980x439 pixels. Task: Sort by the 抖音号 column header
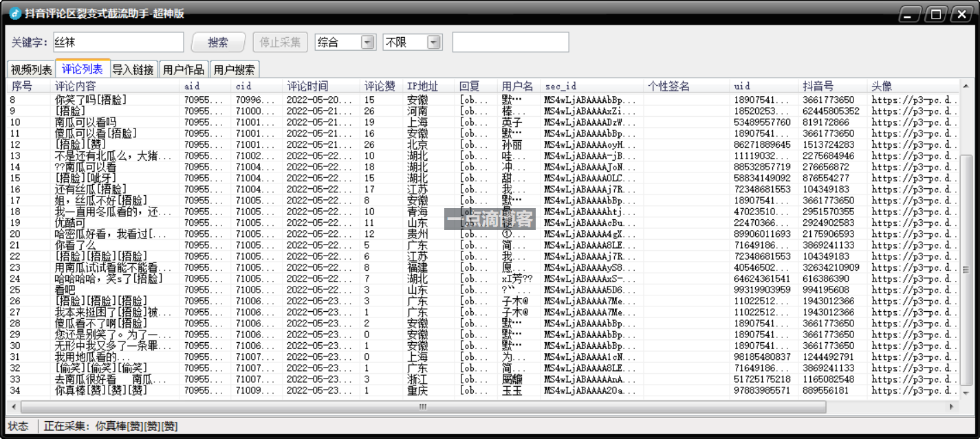pyautogui.click(x=833, y=87)
